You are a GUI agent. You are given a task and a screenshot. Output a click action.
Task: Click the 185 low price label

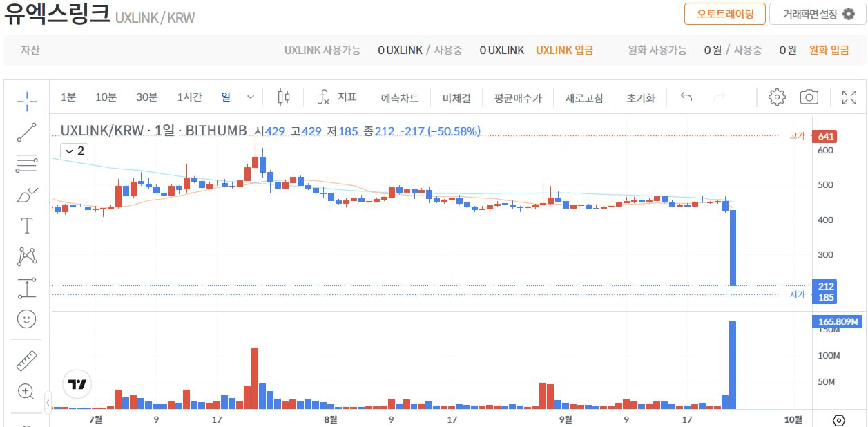coord(824,298)
